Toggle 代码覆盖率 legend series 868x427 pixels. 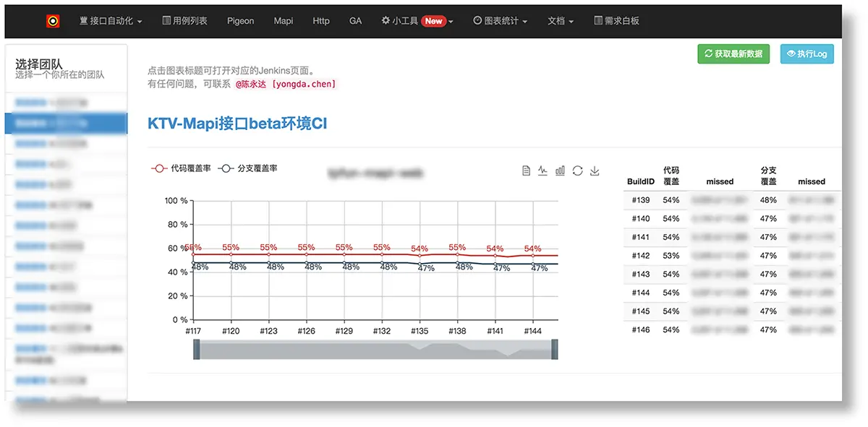coord(181,168)
